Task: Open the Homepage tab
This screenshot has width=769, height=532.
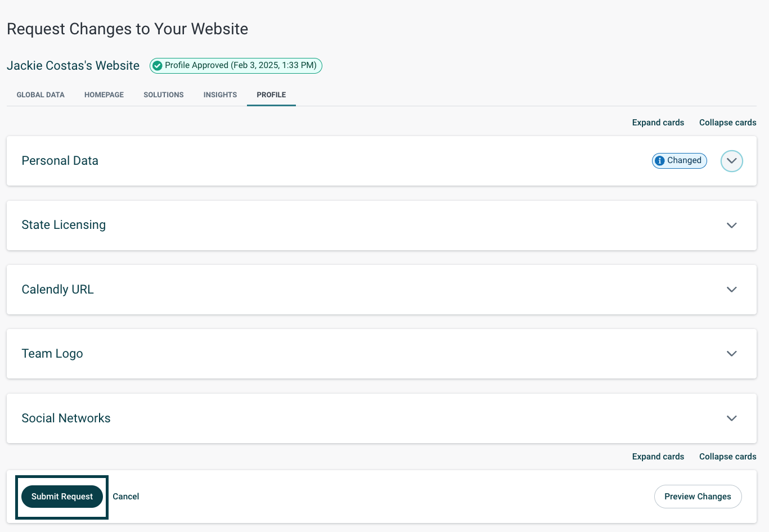Action: 104,95
